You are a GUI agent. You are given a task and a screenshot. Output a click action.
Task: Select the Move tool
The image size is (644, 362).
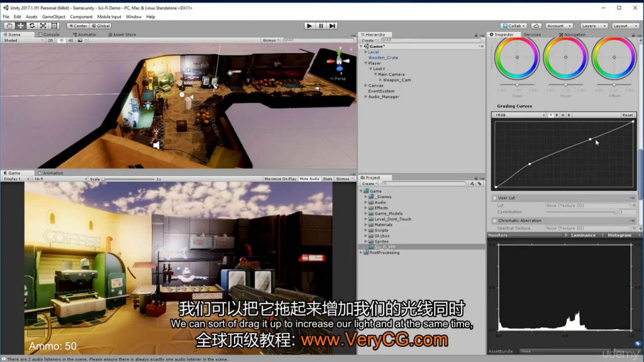[x=21, y=26]
